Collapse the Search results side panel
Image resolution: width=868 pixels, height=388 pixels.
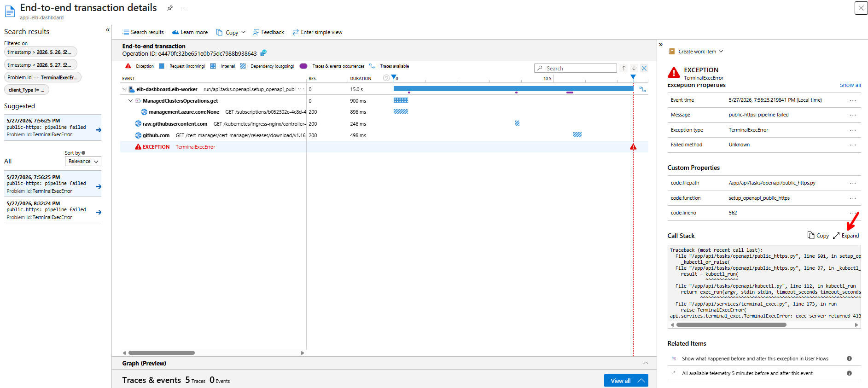click(x=108, y=30)
